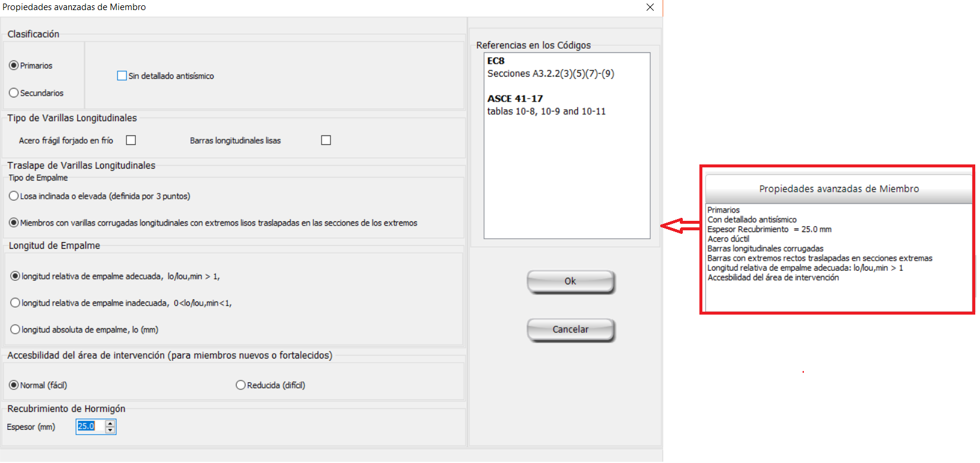Click the Cancelar button
Image resolution: width=980 pixels, height=463 pixels.
(x=570, y=329)
